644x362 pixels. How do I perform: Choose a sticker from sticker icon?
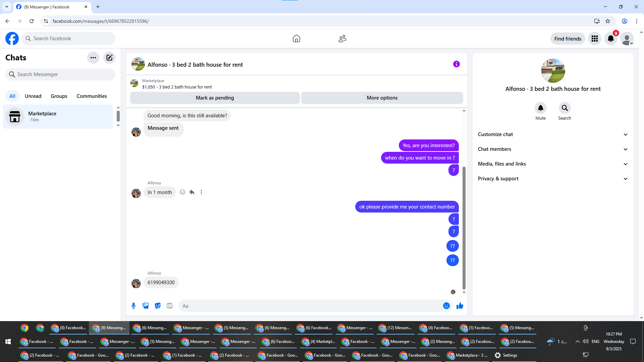[x=158, y=306]
